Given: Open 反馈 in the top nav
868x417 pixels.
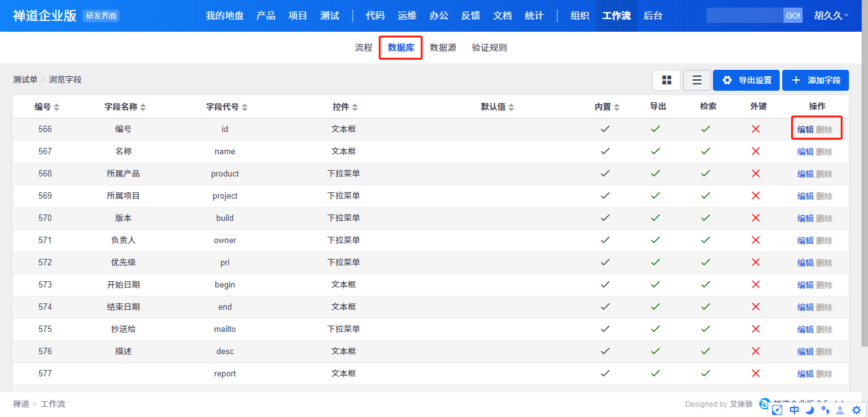Looking at the screenshot, I should 470,16.
